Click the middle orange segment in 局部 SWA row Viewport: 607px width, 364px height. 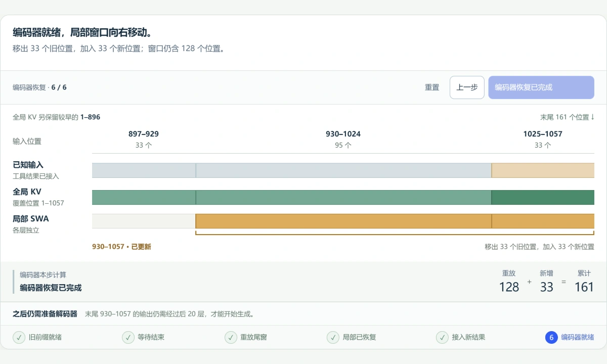click(x=343, y=221)
